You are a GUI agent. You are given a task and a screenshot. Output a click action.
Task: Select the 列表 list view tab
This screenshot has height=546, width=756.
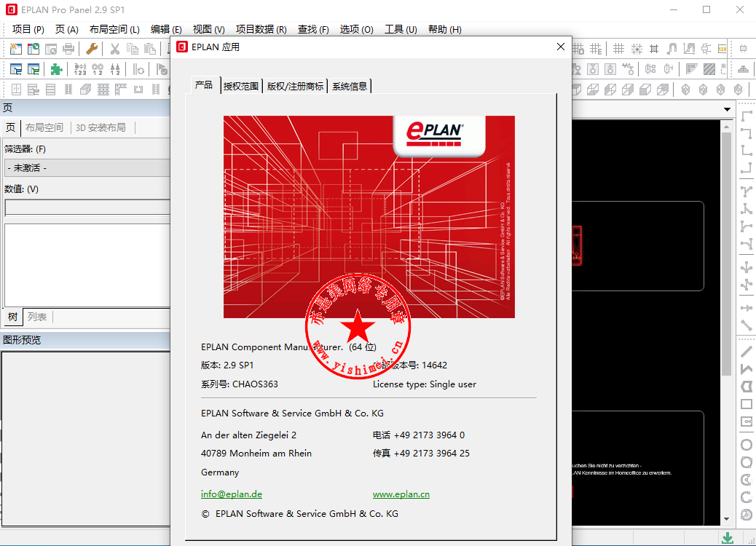click(37, 317)
